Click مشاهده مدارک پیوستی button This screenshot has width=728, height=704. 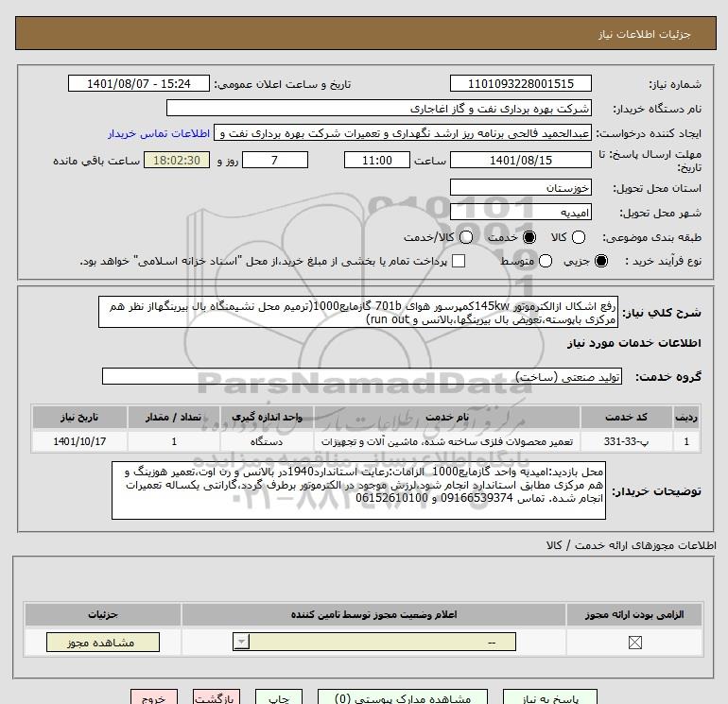[x=403, y=697]
